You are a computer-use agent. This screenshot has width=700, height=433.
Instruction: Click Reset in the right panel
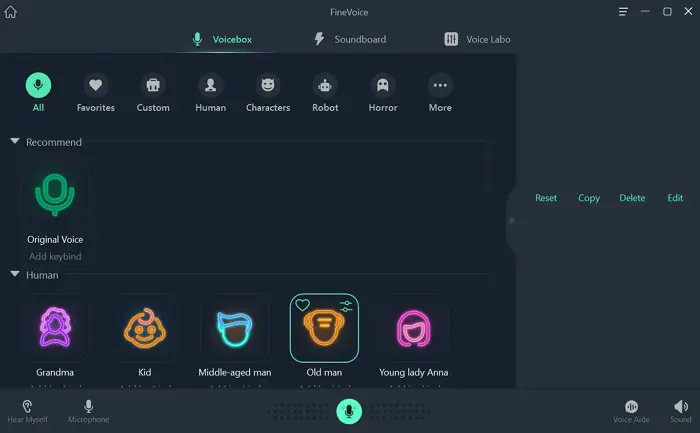point(546,198)
